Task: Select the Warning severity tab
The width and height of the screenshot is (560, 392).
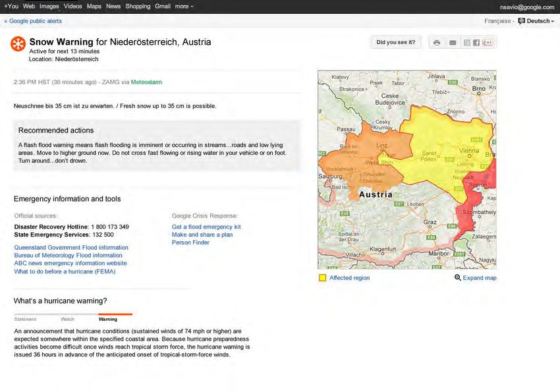Action: [x=108, y=319]
